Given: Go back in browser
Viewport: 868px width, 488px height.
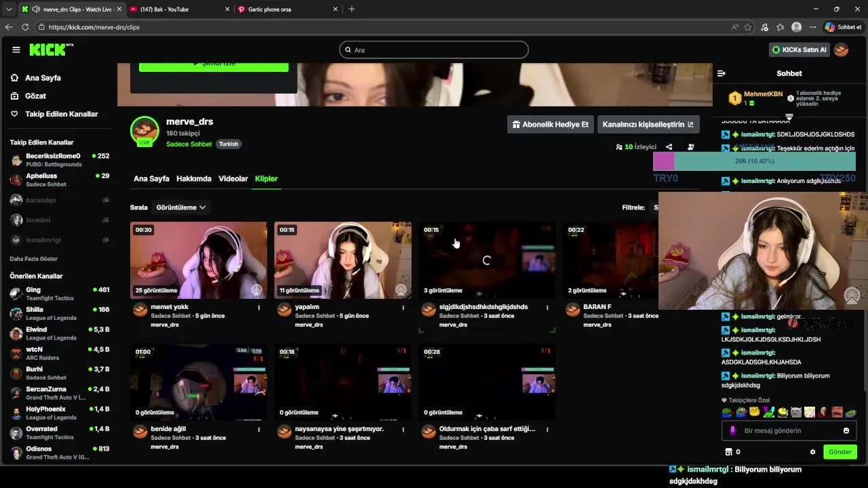Looking at the screenshot, I should pyautogui.click(x=9, y=27).
